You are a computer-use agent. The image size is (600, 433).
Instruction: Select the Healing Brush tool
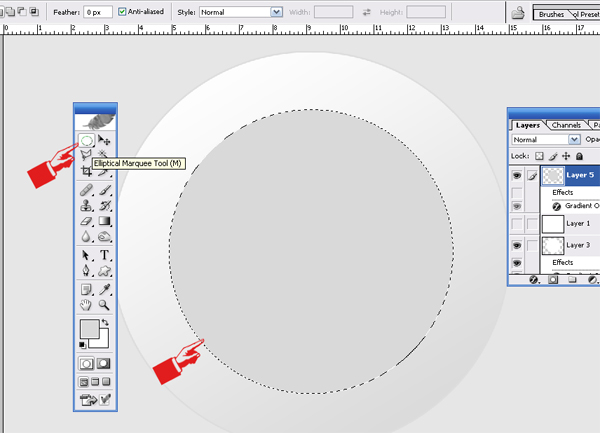86,190
